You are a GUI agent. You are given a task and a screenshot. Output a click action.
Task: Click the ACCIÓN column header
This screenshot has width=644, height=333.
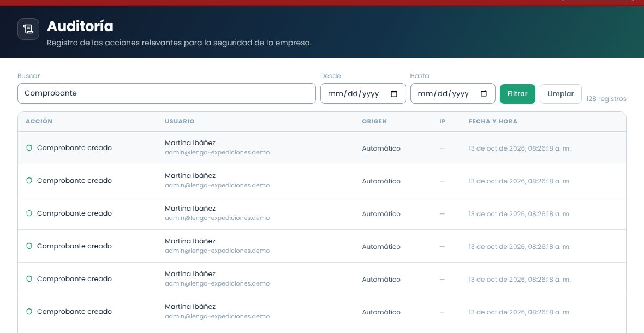pos(39,121)
